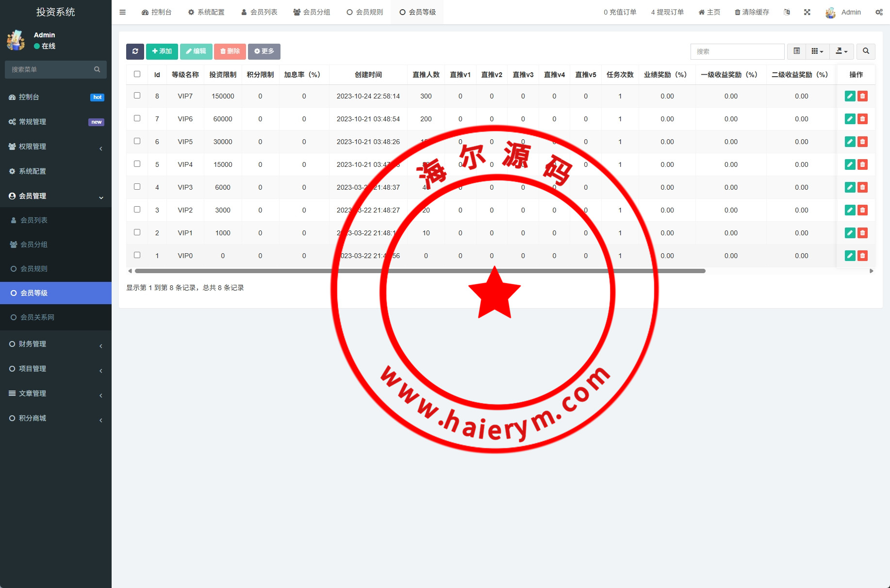Check the select-all checkbox in table header
The image size is (890, 588).
click(x=137, y=74)
